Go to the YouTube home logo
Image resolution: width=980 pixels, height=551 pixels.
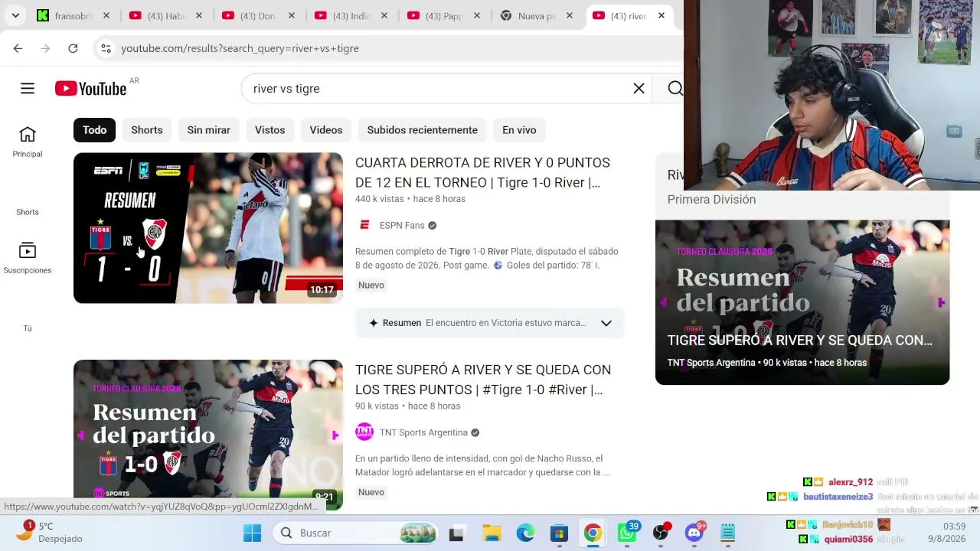(x=91, y=89)
